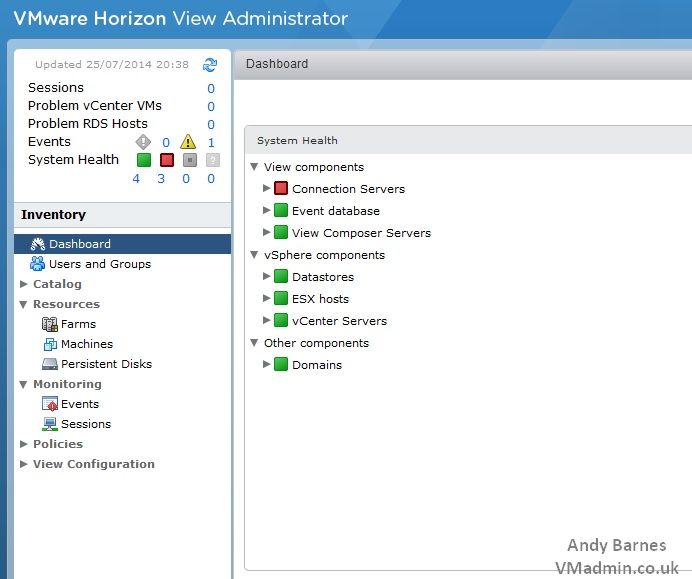Open Events under Monitoring

(80, 404)
